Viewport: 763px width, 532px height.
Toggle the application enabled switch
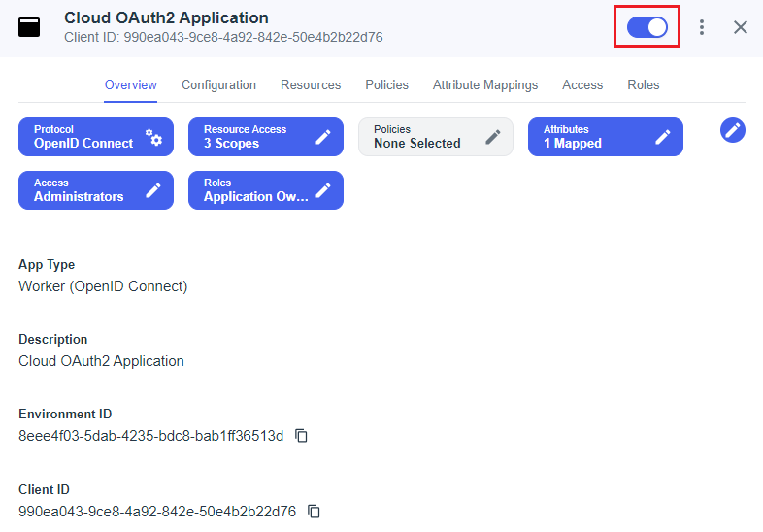[647, 27]
